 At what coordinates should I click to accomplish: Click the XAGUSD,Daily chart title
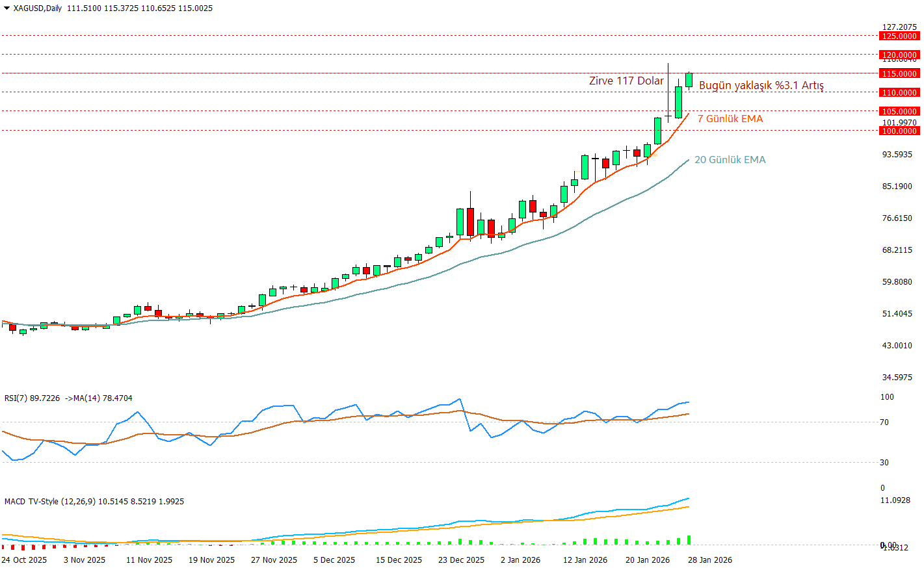pos(38,8)
